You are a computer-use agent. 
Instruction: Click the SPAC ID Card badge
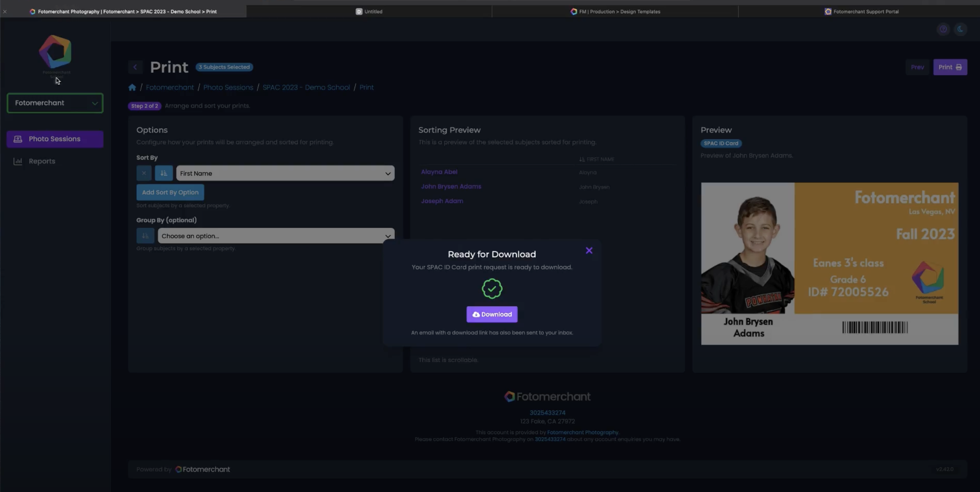click(x=721, y=143)
